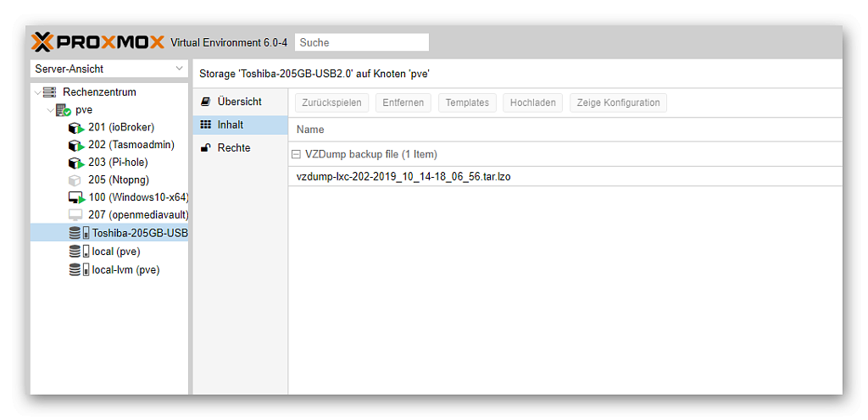Click the Rechenzentrum datacenter icon
868x420 pixels.
(50, 92)
